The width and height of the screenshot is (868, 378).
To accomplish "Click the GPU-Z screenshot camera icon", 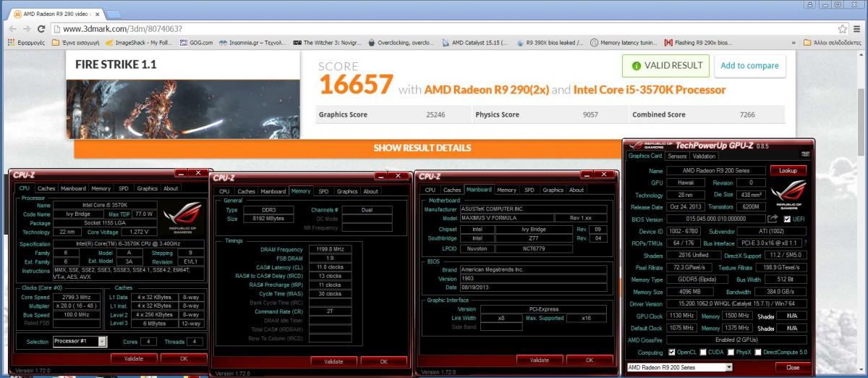I will click(x=805, y=154).
